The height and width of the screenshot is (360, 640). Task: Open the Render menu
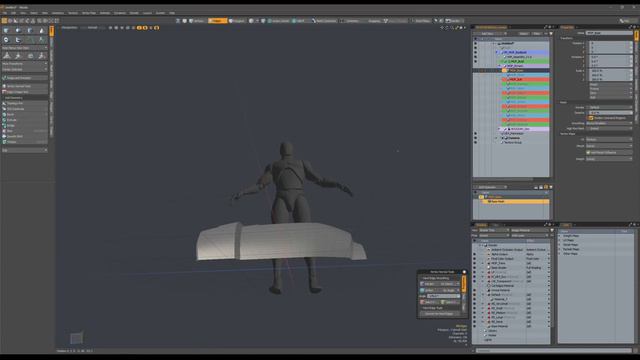coord(134,13)
